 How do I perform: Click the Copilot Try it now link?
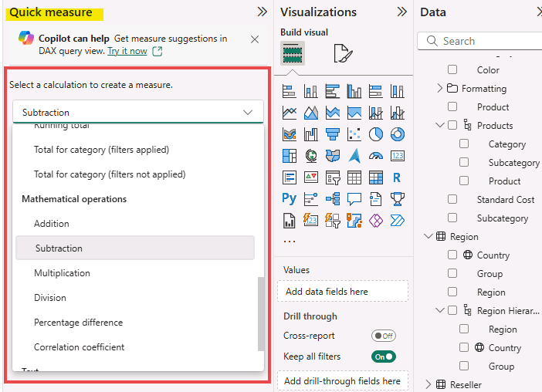[x=127, y=51]
